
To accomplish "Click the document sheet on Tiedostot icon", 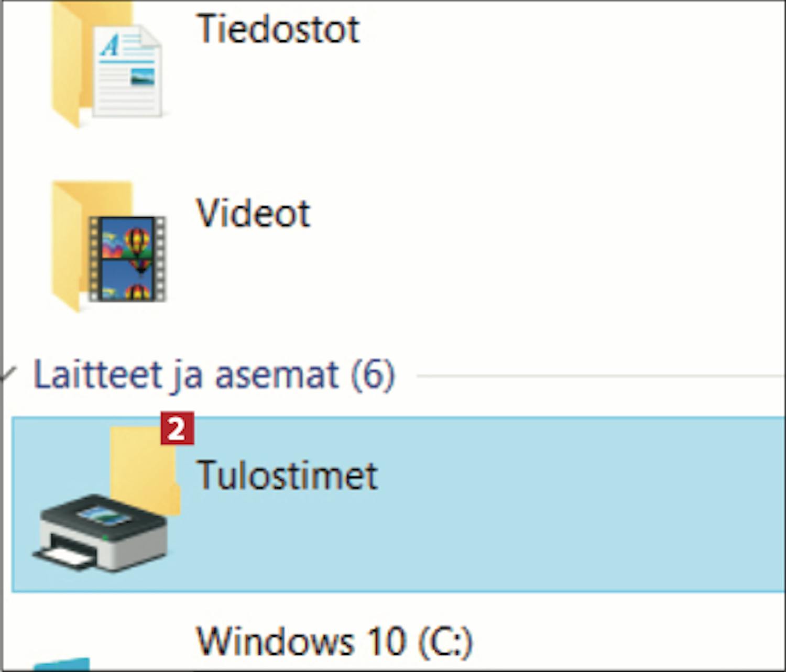I will tap(127, 73).
